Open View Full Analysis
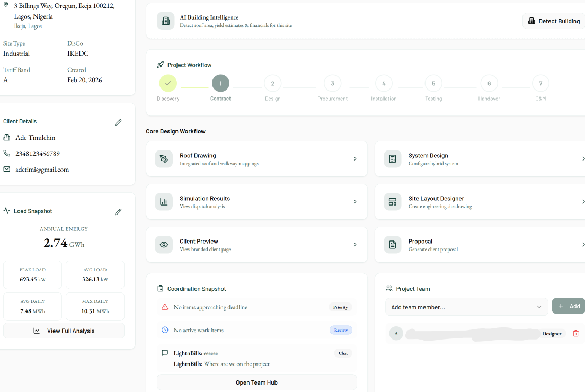Image resolution: width=585 pixels, height=392 pixels. click(x=64, y=331)
